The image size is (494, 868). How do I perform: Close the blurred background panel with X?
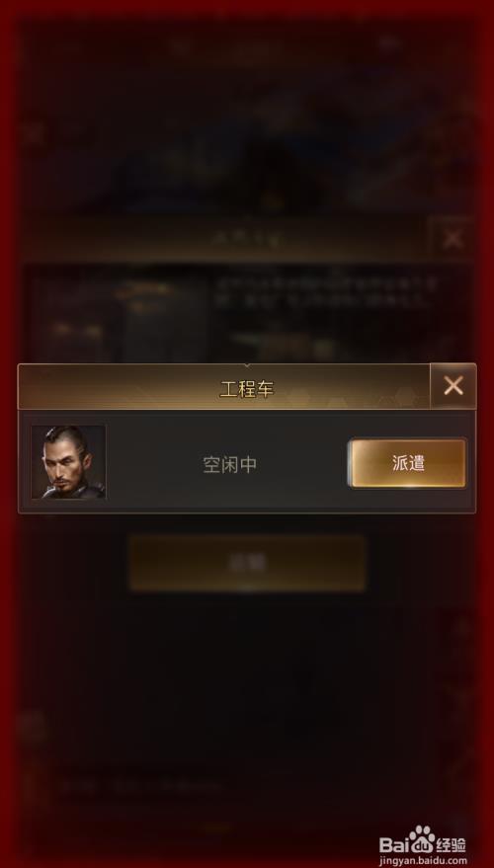click(453, 239)
